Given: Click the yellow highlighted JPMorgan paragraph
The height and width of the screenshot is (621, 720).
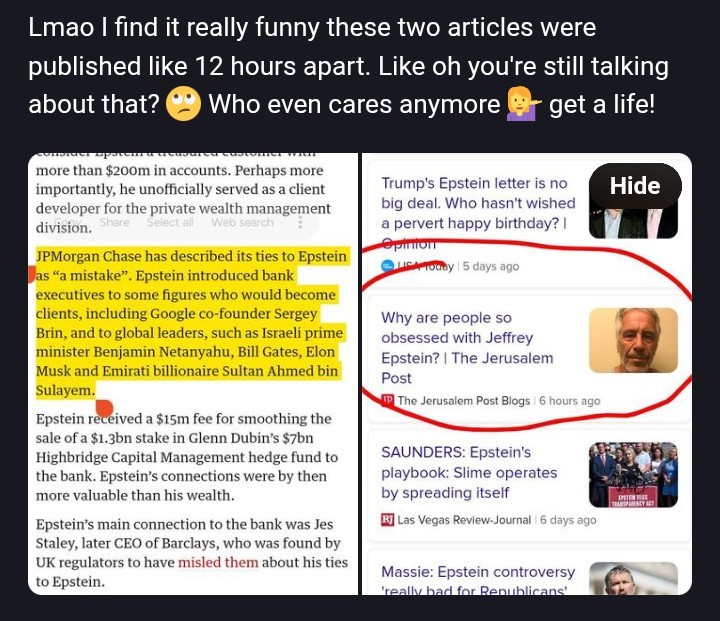Looking at the screenshot, I should (191, 323).
